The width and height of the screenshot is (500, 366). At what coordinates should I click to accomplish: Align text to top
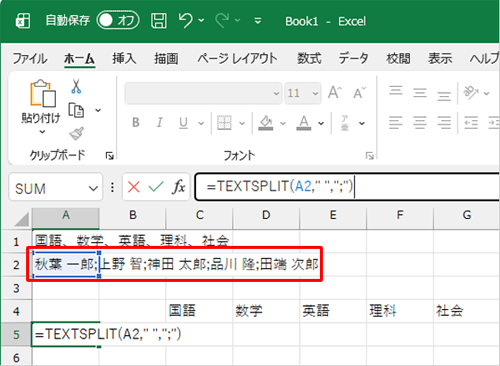pyautogui.click(x=396, y=91)
